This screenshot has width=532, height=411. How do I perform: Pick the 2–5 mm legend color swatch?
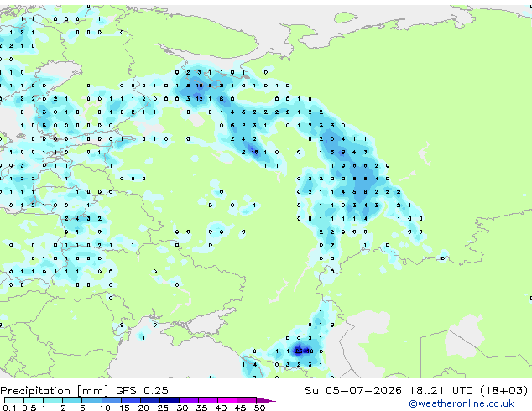[72, 400]
